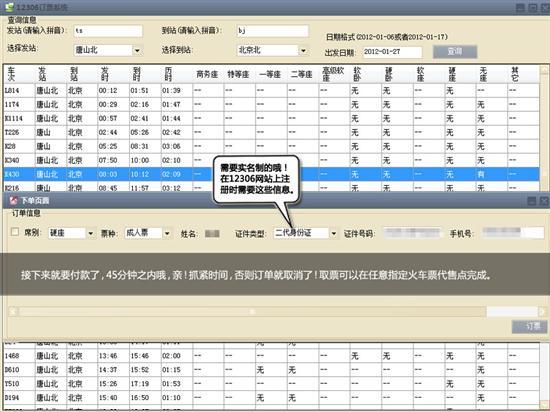Image resolution: width=550 pixels, height=412 pixels.
Task: Open the 选择到站 station dropdown
Action: point(303,50)
